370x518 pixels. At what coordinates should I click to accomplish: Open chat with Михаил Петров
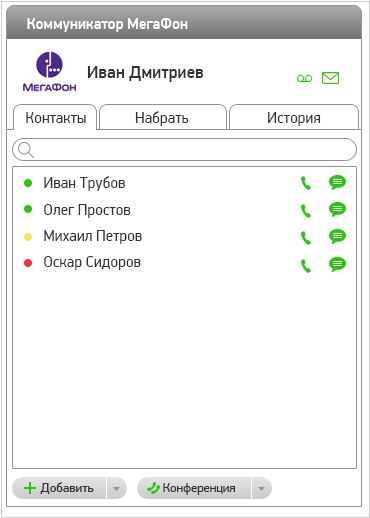[337, 236]
